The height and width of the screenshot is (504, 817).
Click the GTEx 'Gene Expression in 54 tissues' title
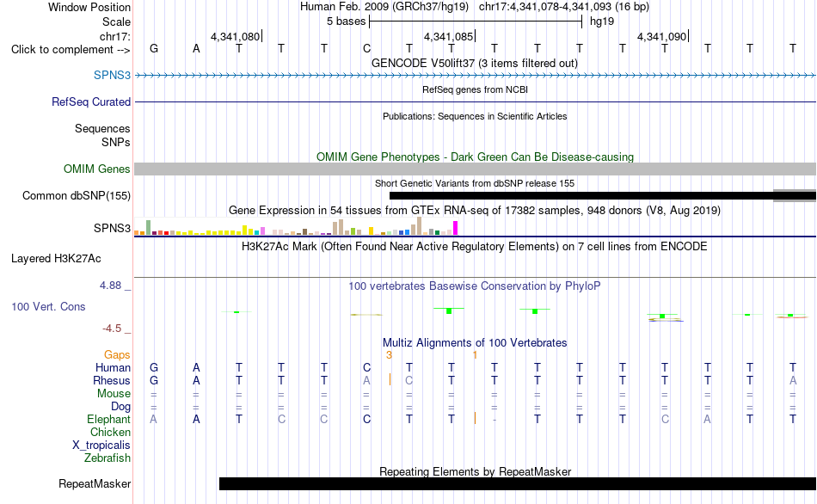pyautogui.click(x=475, y=210)
